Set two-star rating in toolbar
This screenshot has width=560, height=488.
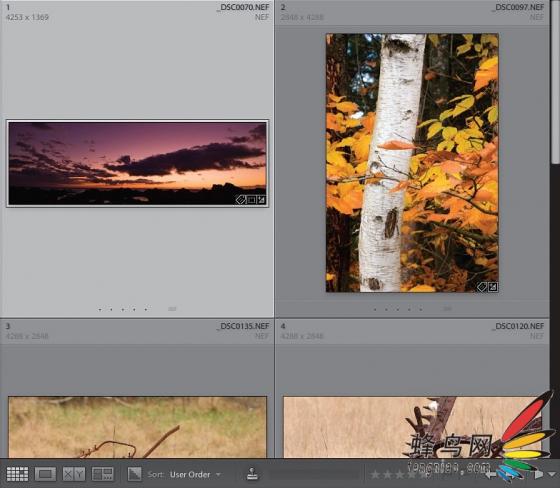tap(387, 475)
